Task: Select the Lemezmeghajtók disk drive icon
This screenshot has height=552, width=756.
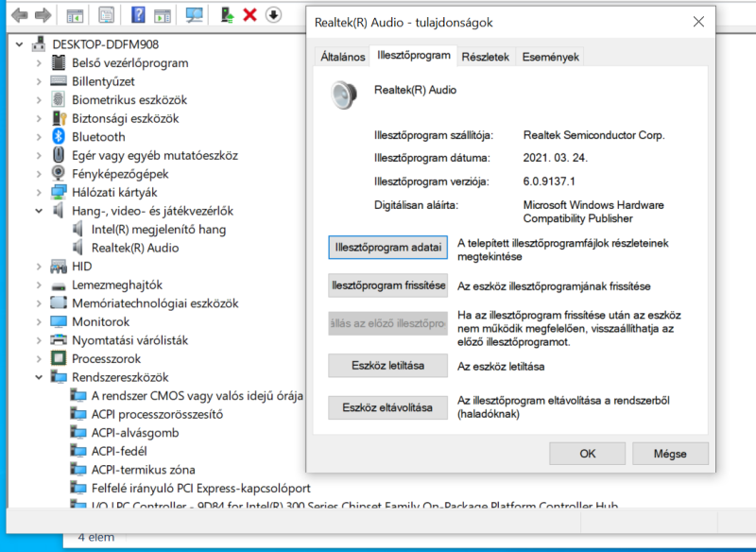Action: (x=59, y=285)
